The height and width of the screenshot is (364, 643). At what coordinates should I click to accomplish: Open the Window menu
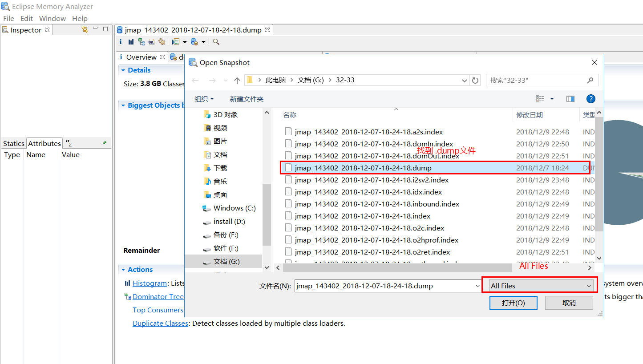[53, 18]
